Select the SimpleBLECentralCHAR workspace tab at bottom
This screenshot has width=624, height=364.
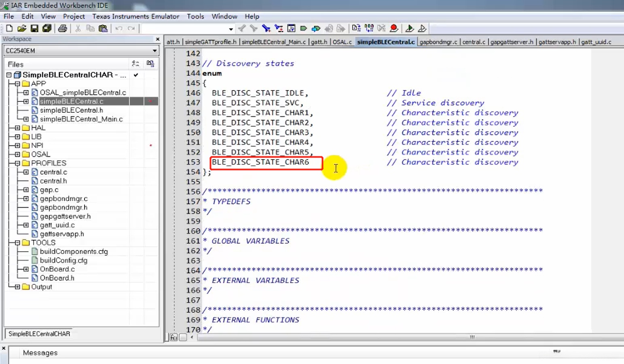click(x=39, y=334)
